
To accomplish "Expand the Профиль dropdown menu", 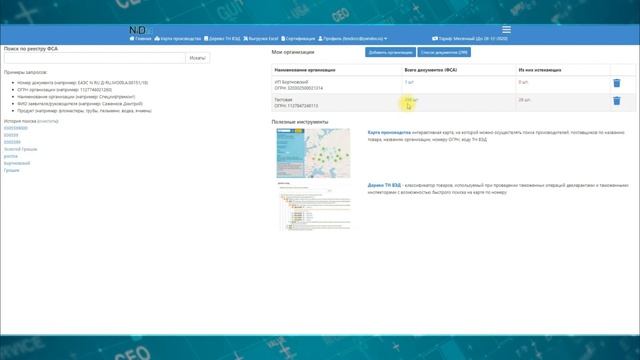I will pos(353,38).
